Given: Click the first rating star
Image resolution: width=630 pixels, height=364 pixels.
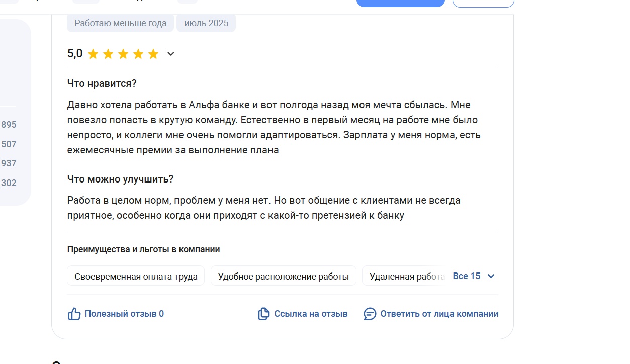Looking at the screenshot, I should [x=93, y=54].
